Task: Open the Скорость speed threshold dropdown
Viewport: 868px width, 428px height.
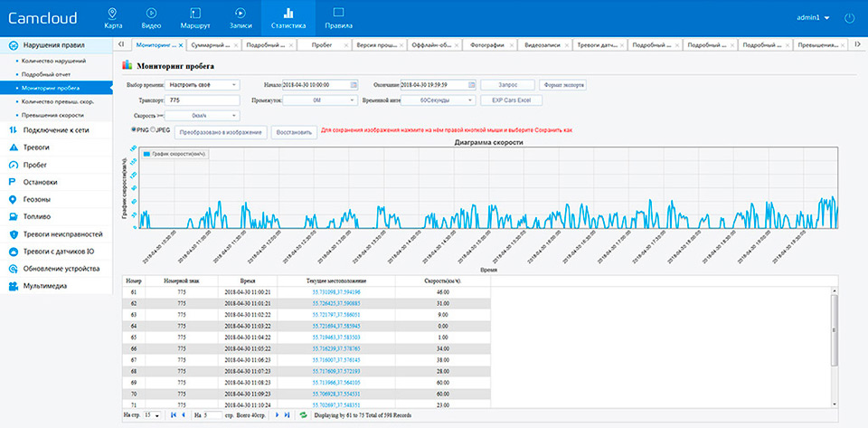Action: [203, 116]
